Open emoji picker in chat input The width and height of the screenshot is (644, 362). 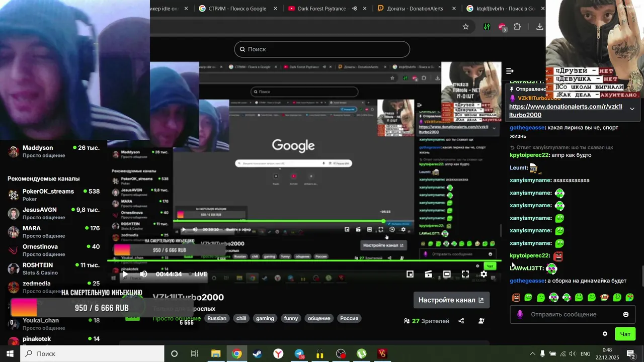click(x=626, y=314)
